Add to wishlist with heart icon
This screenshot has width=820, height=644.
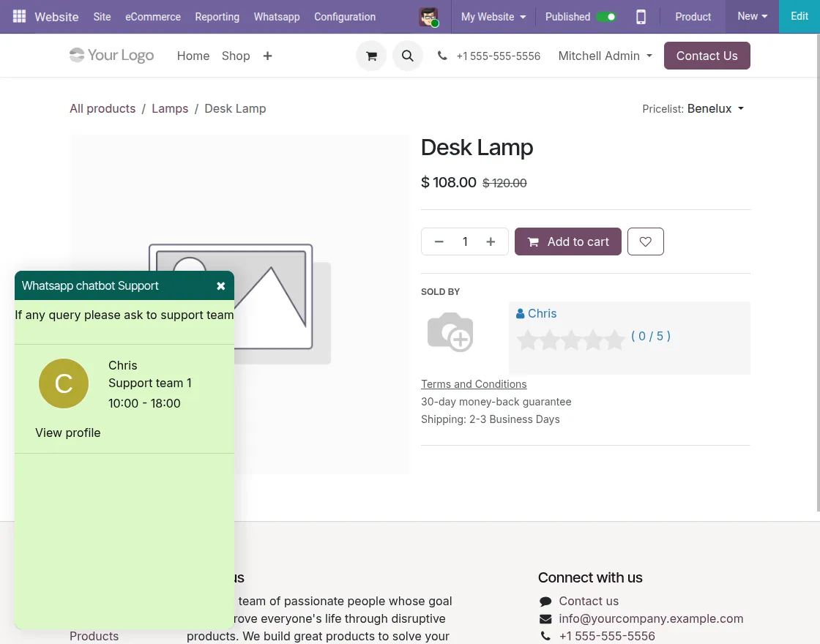tap(645, 241)
